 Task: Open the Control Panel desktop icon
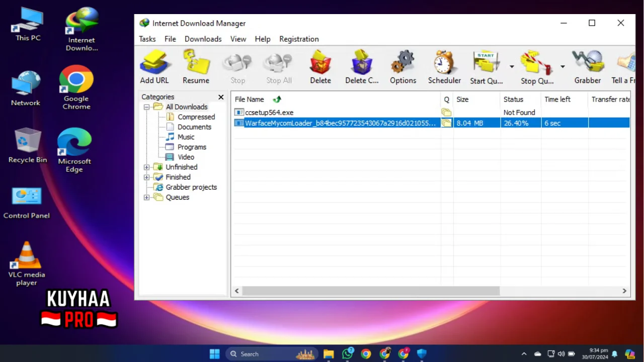[27, 203]
